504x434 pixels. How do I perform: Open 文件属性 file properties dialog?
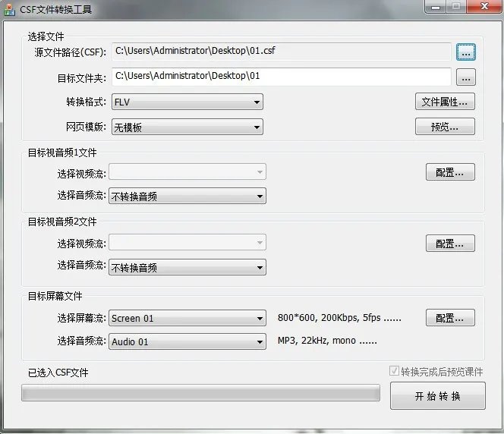[x=445, y=102]
